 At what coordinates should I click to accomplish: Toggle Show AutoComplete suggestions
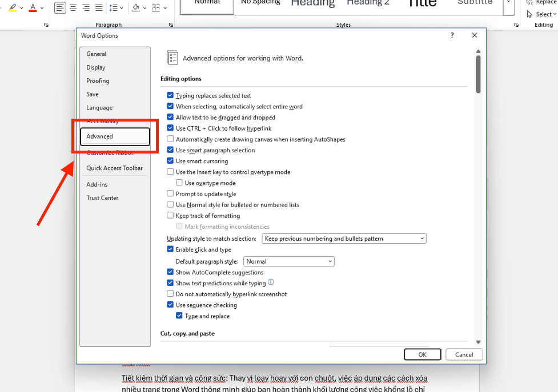coord(170,272)
